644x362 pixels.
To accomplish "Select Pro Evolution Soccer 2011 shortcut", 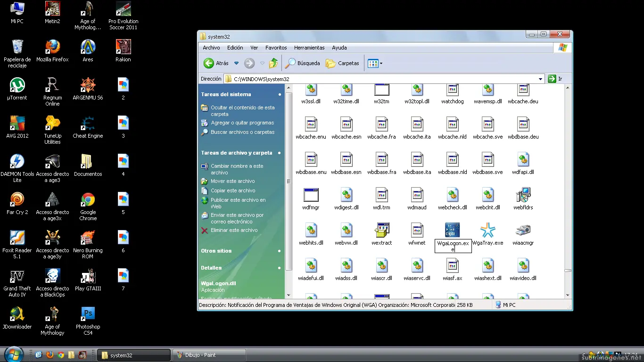I will (123, 16).
